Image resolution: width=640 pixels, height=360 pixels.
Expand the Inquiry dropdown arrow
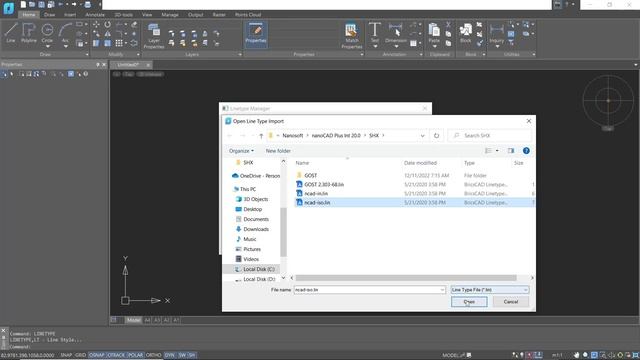point(497,46)
